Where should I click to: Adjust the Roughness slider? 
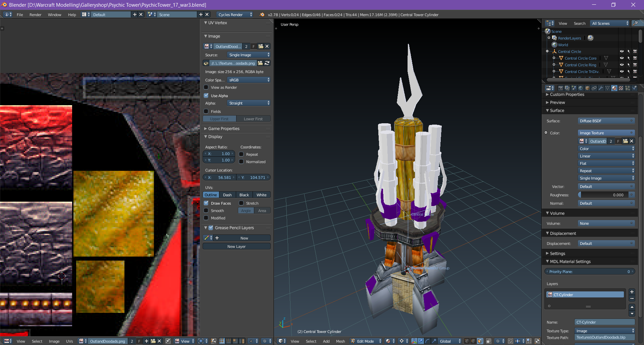pyautogui.click(x=603, y=195)
